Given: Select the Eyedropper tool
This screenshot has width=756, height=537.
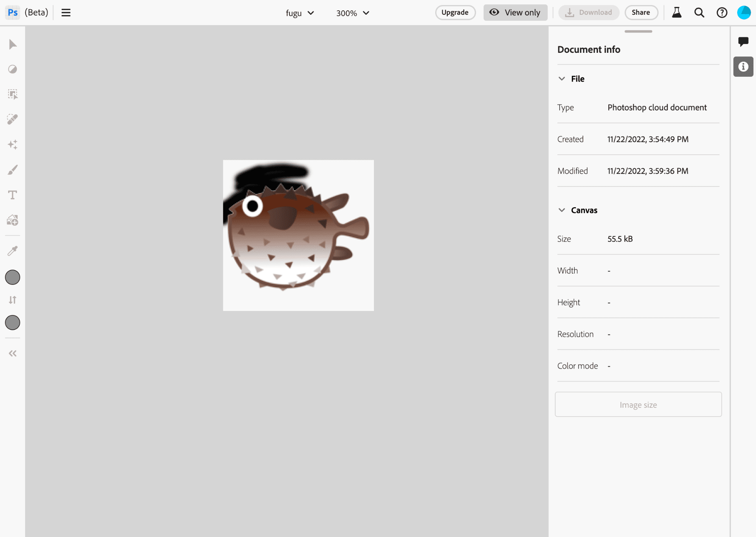Looking at the screenshot, I should click(12, 250).
